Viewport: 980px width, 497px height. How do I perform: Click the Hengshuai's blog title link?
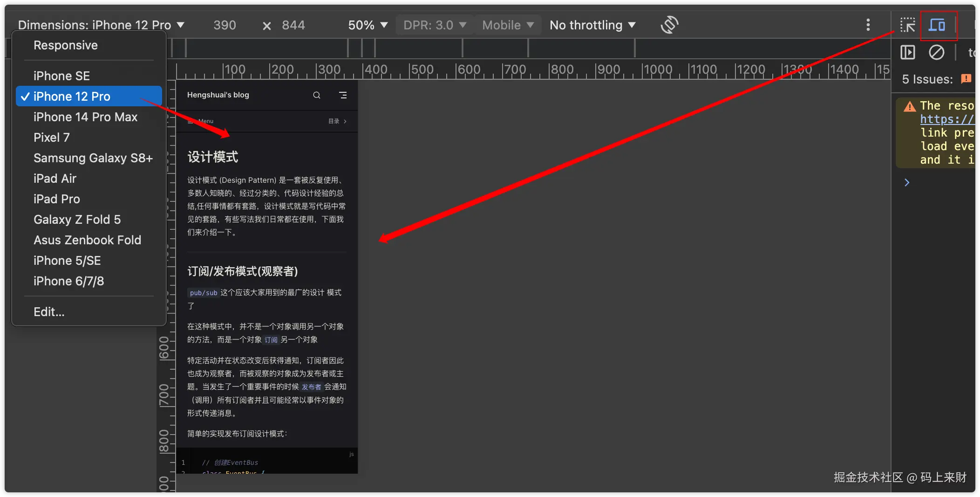click(x=218, y=95)
